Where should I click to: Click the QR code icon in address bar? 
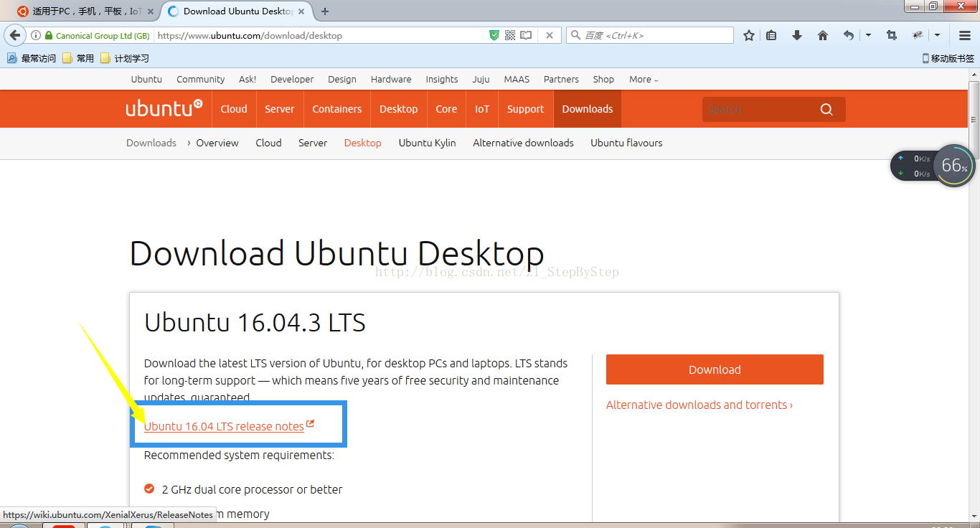coord(510,35)
